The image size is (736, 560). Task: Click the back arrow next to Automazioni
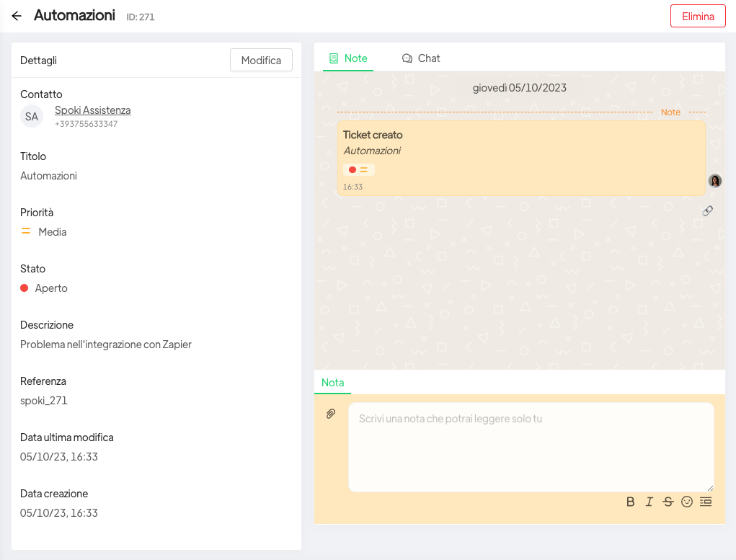[17, 16]
